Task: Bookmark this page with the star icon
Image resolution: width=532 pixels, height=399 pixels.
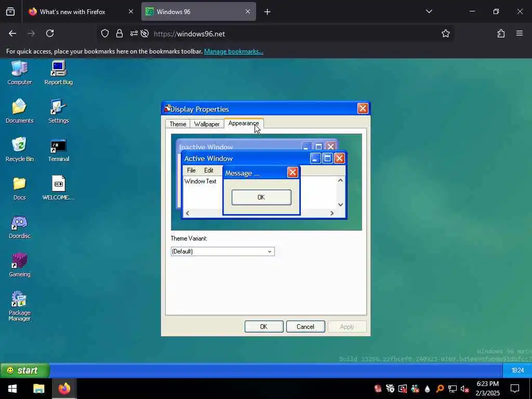Action: click(445, 33)
